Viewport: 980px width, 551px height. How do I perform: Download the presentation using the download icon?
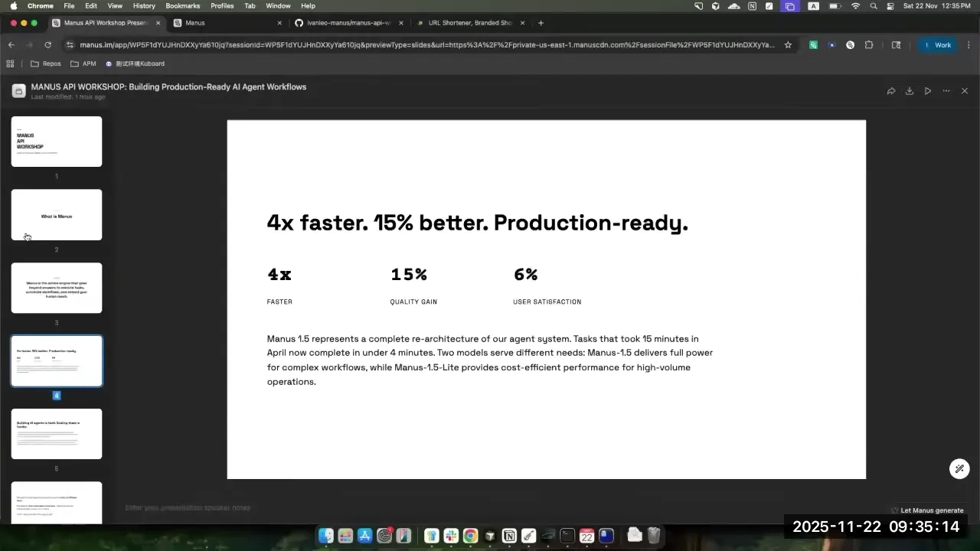pos(909,90)
